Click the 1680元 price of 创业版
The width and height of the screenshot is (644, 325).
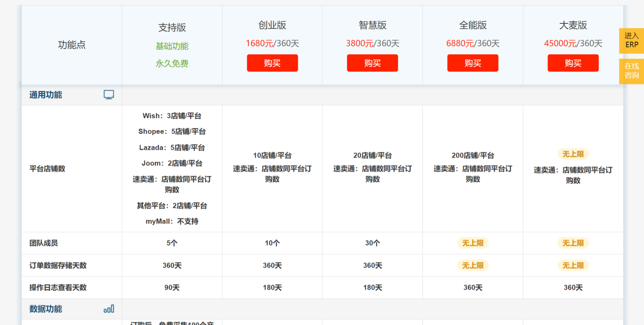[259, 43]
